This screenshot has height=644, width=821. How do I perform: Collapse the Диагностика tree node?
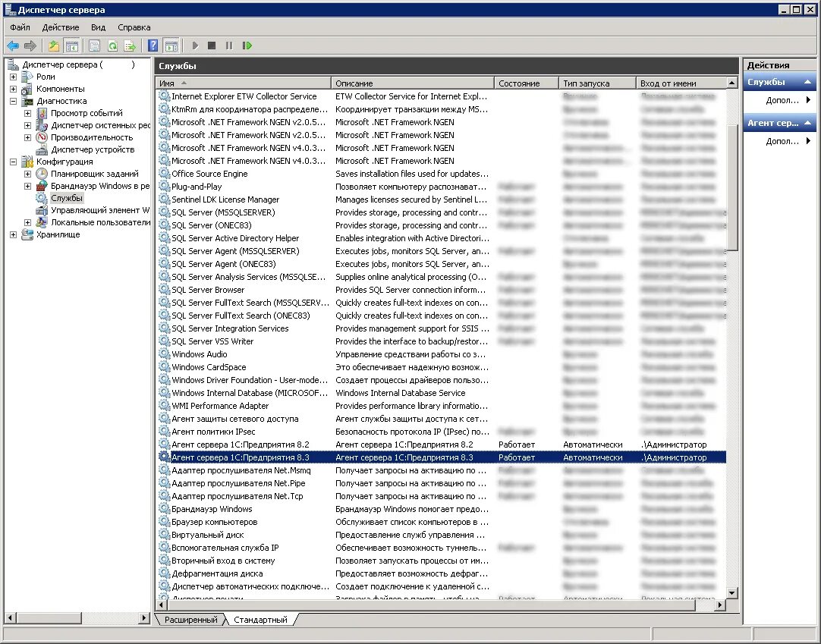[13, 101]
